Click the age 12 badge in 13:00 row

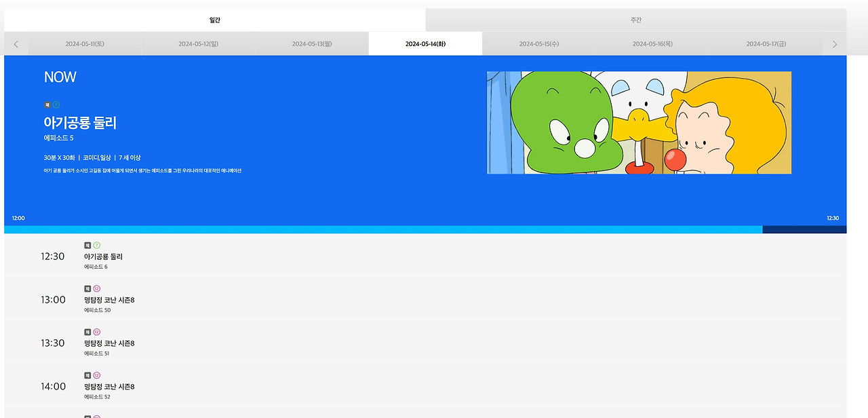(96, 289)
